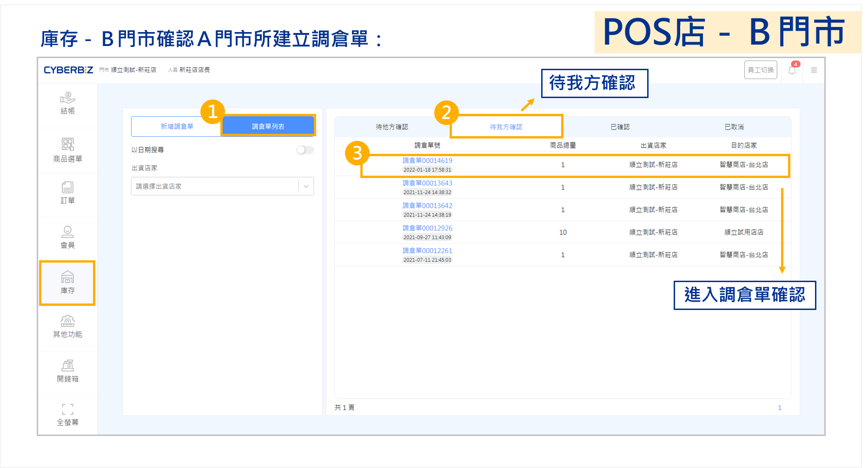868x468 pixels.
Task: Switch to the 新增調倉單 tab
Action: coord(177,126)
